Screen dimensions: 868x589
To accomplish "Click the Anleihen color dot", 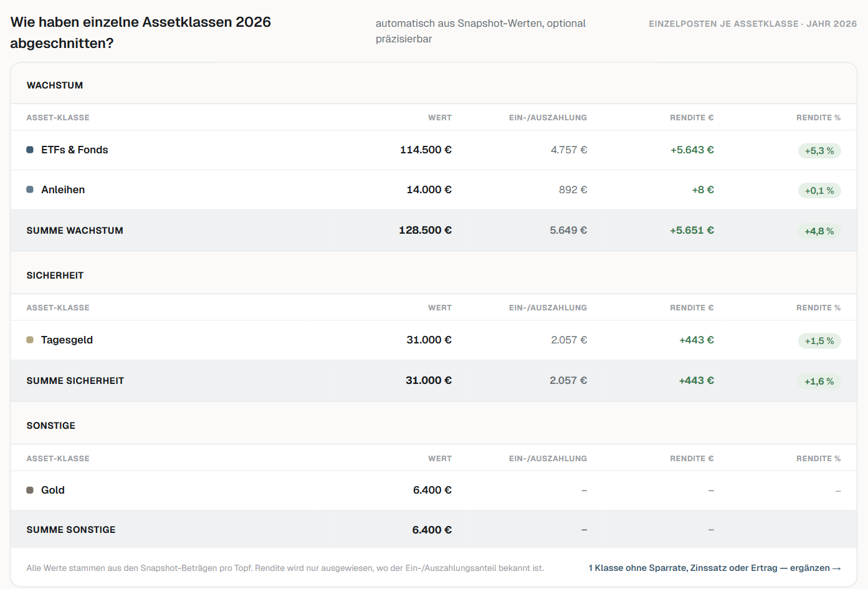I will pyautogui.click(x=30, y=189).
